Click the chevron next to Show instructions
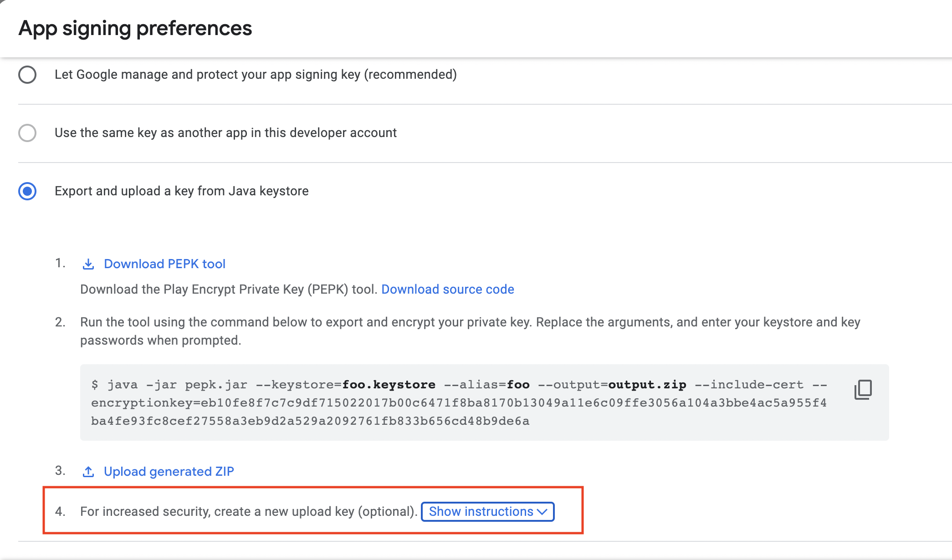Image resolution: width=952 pixels, height=560 pixels. point(542,512)
